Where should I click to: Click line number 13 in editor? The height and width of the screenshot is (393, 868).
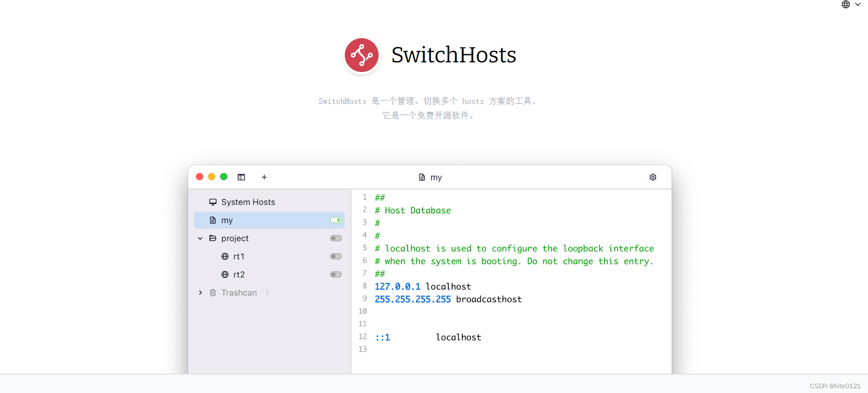point(363,349)
